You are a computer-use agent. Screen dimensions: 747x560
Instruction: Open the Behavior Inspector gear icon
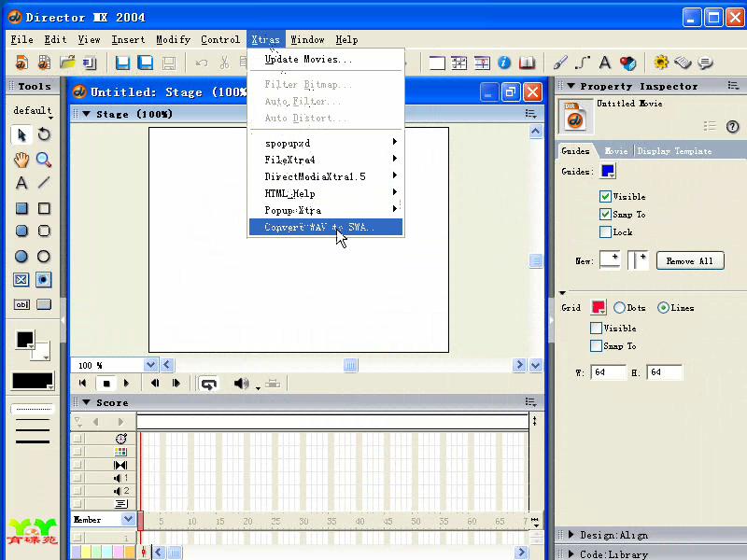click(x=661, y=63)
